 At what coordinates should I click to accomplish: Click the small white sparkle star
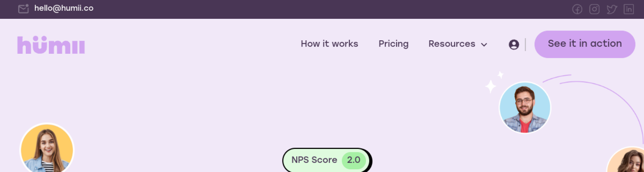tap(500, 75)
